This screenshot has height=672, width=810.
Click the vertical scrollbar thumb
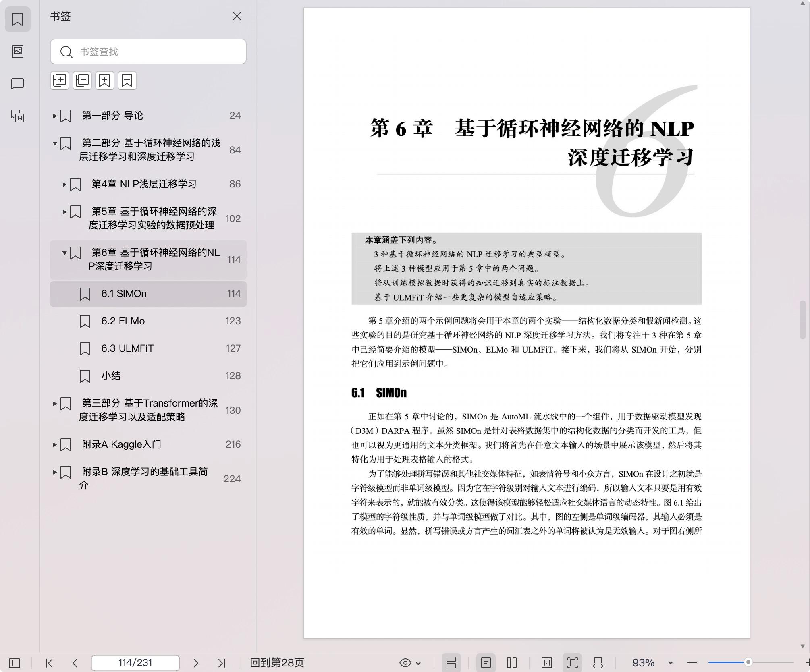click(803, 320)
